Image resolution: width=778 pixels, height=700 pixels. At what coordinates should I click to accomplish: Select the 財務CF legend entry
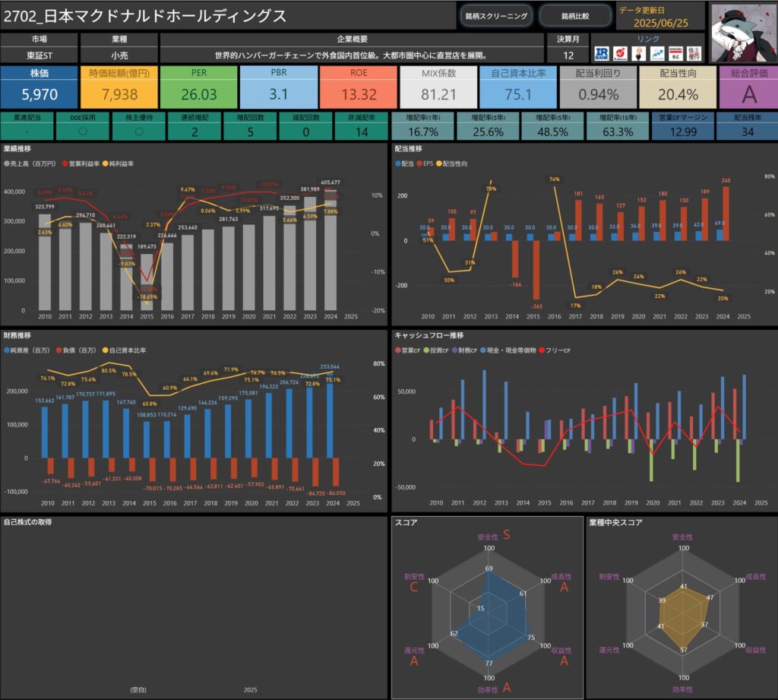[x=465, y=350]
